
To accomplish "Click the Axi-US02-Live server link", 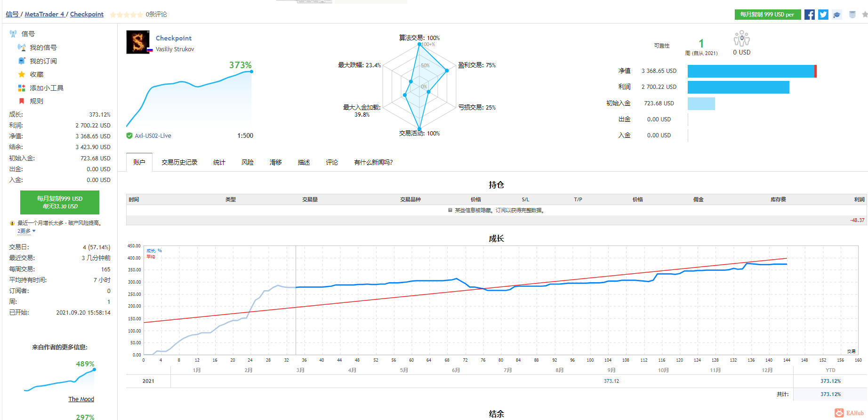I will 153,136.
